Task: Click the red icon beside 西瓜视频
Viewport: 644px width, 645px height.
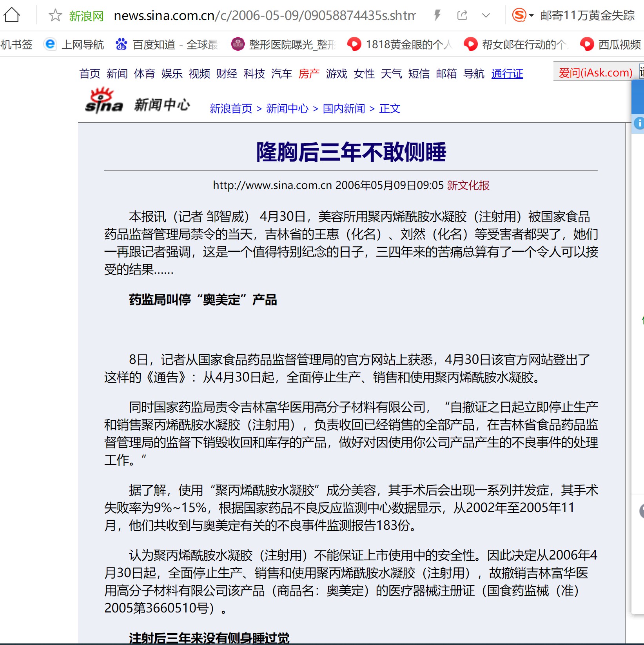Action: tap(587, 44)
